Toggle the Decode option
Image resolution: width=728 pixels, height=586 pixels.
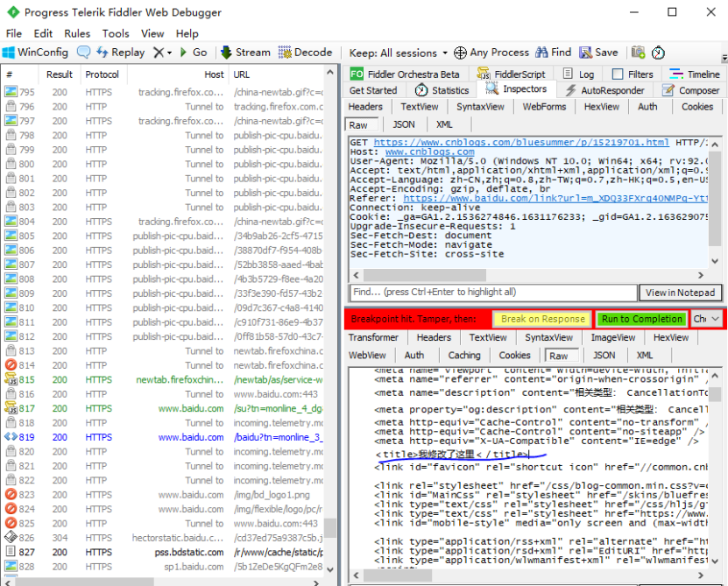click(x=306, y=53)
